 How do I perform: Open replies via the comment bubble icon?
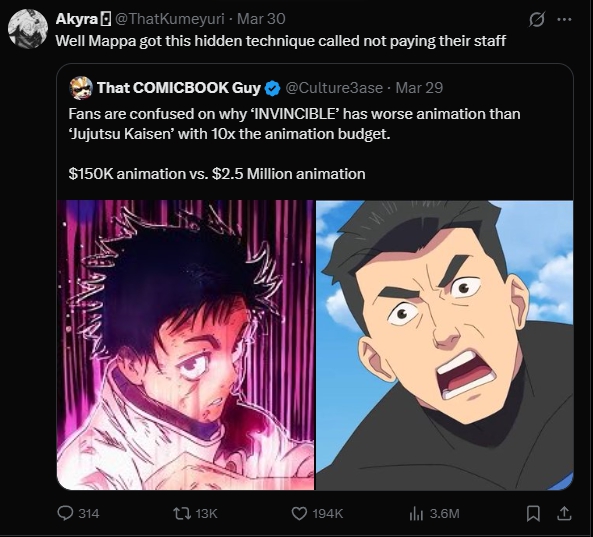(x=65, y=513)
